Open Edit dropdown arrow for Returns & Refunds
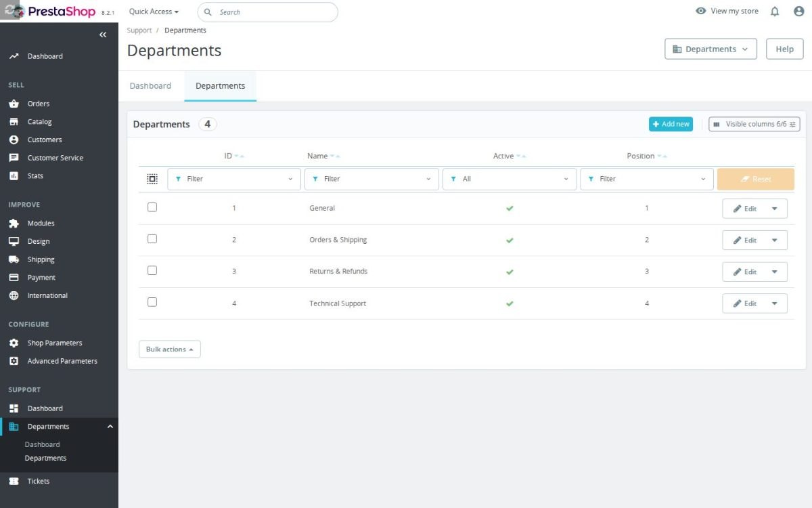Viewport: 812px width, 508px height. [775, 272]
